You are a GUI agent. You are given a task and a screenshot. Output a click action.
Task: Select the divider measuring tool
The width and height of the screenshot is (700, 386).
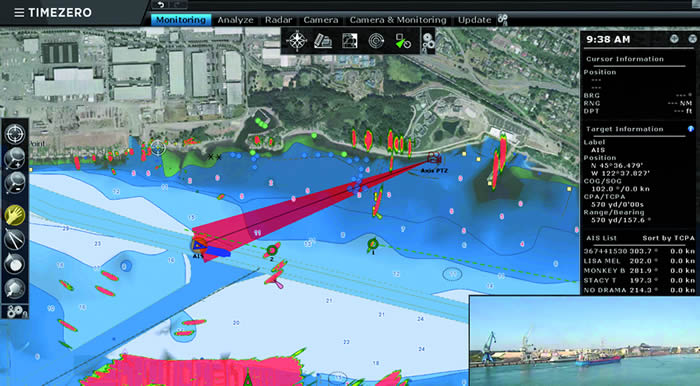[x=15, y=239]
